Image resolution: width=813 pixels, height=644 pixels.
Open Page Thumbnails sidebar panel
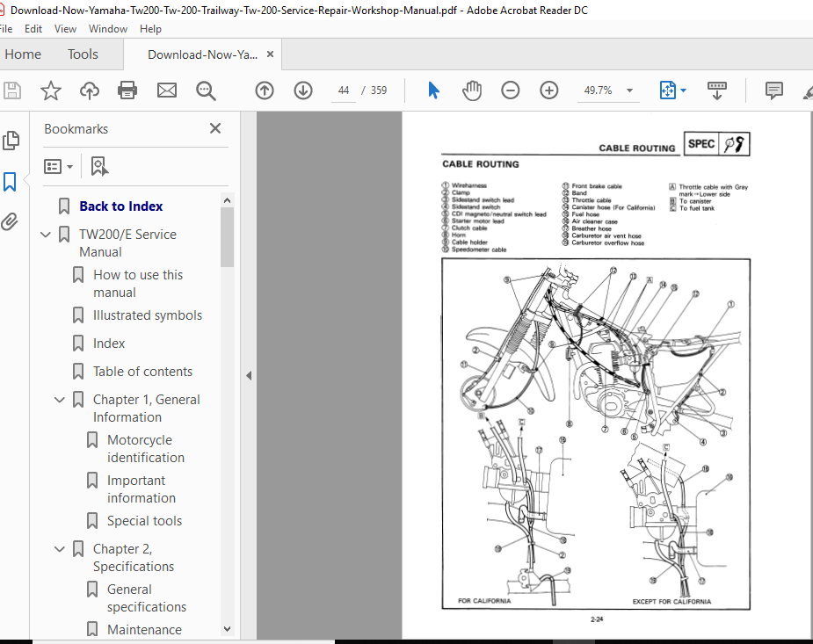tap(11, 141)
